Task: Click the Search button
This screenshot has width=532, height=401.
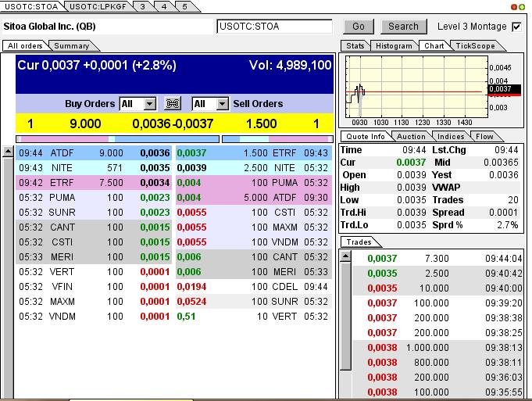Action: tap(403, 27)
